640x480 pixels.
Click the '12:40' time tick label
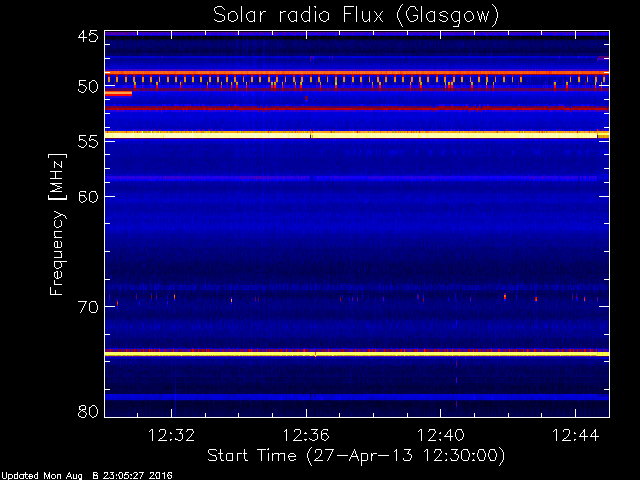(x=440, y=435)
